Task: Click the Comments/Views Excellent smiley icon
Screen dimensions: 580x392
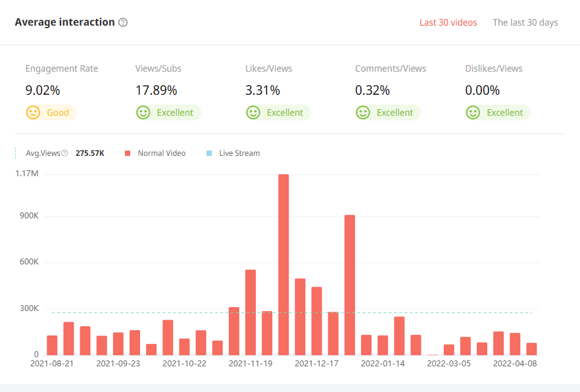Action: [362, 112]
